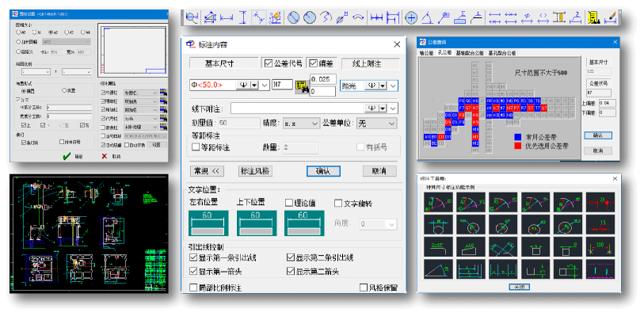The image size is (644, 316).
Task: Enable 风格保留 checkbox
Action: (x=364, y=287)
